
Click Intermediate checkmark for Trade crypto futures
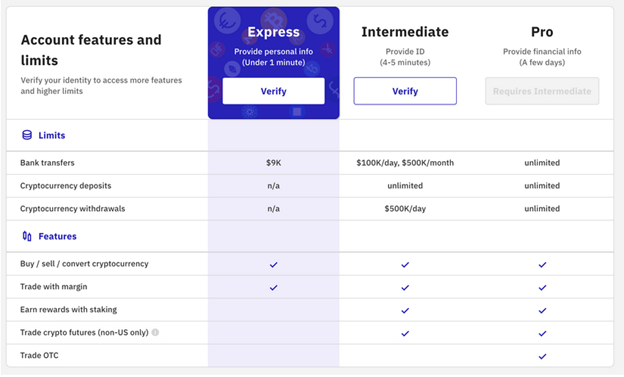coord(405,333)
